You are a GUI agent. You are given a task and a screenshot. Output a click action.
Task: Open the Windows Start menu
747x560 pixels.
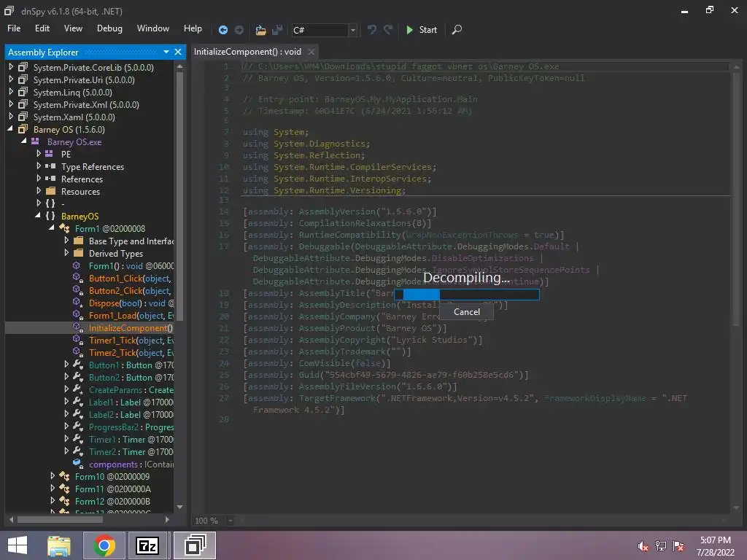(18, 545)
